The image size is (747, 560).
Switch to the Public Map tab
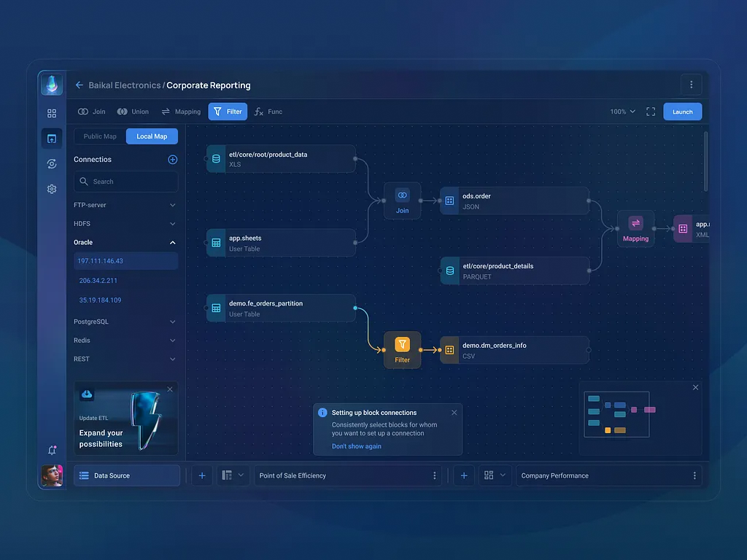point(100,136)
